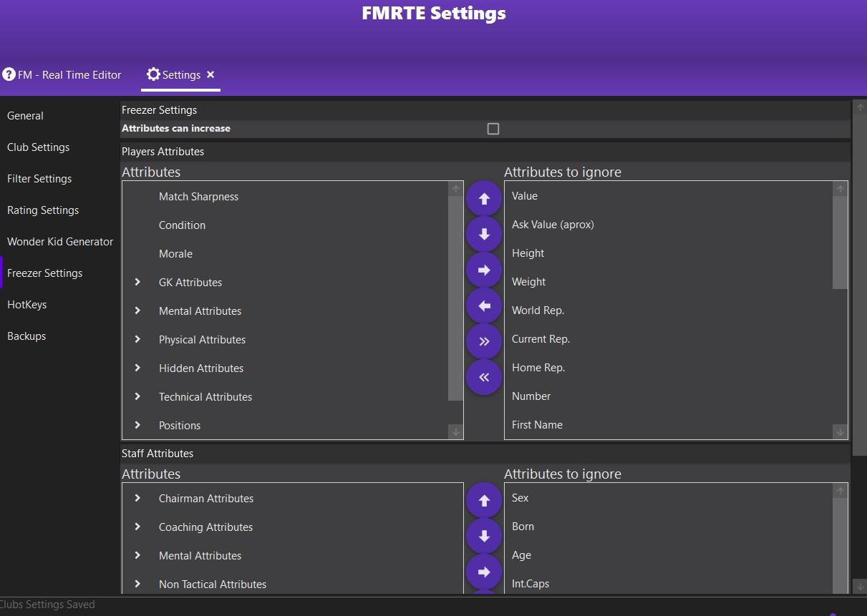The width and height of the screenshot is (867, 616).
Task: Click the scrollbar thumb of players' Attributes to ignore list
Action: (x=841, y=243)
